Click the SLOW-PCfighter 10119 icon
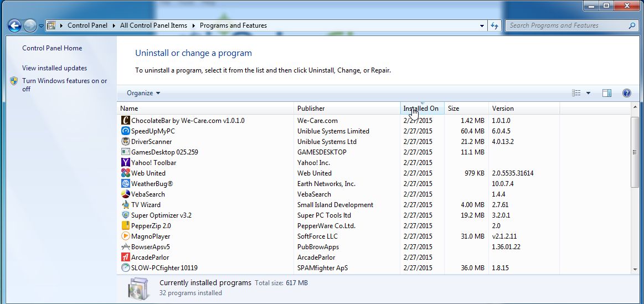Viewport: 644px width, 304px height. (x=126, y=268)
